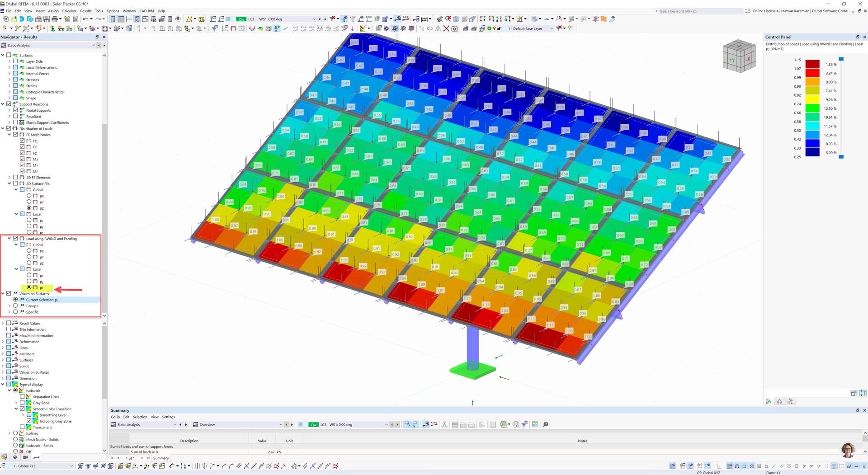
Task: Click the red color swatch at top of legend
Action: 812,64
